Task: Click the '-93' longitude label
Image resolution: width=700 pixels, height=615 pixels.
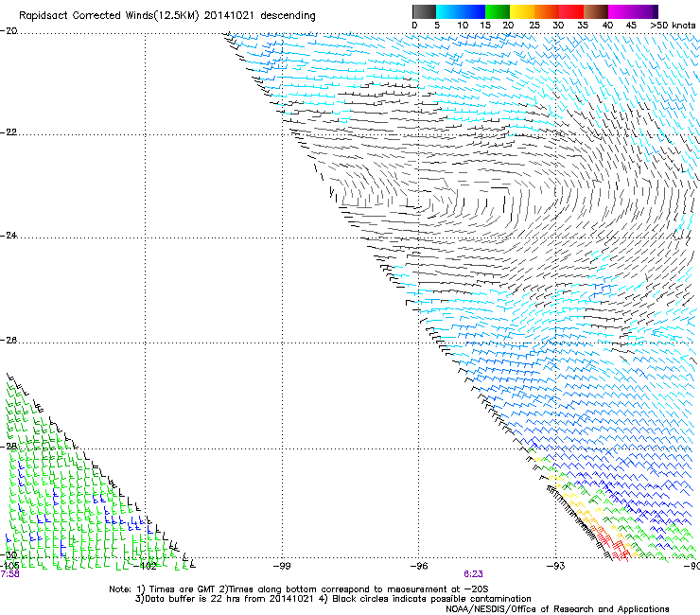Action: pos(556,566)
